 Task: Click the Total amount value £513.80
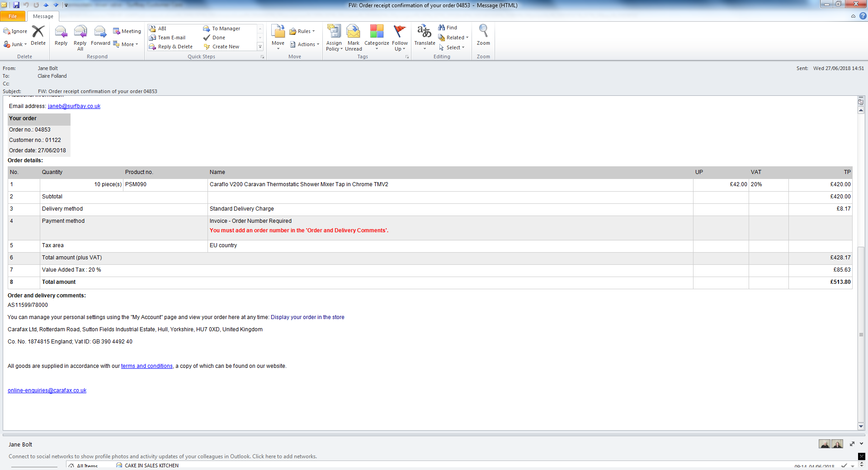[x=840, y=282]
